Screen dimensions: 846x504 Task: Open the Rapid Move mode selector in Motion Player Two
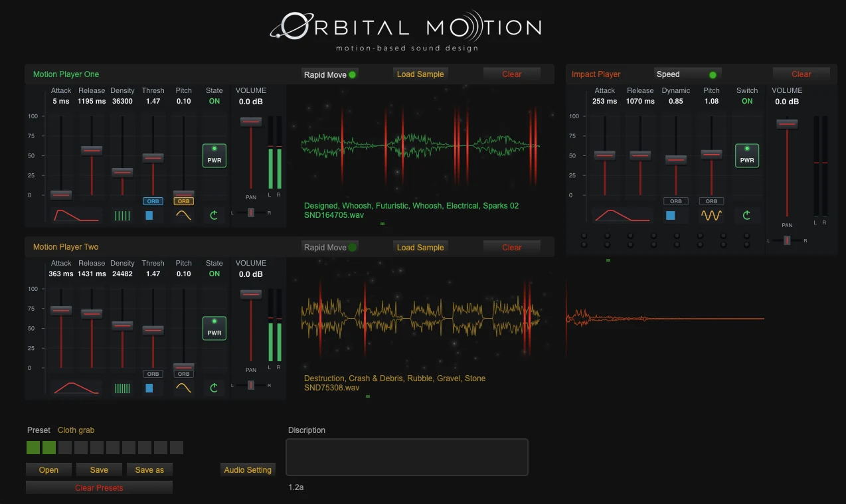pos(330,247)
